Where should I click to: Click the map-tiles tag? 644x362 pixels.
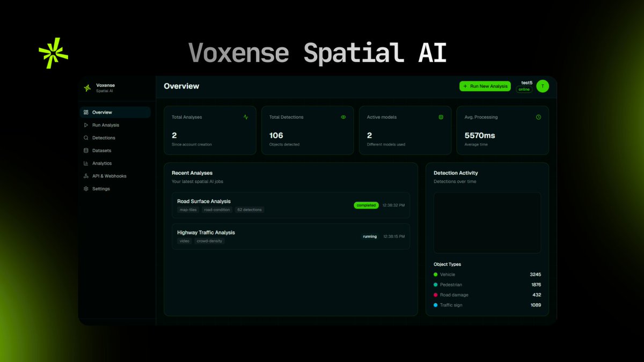(x=188, y=210)
